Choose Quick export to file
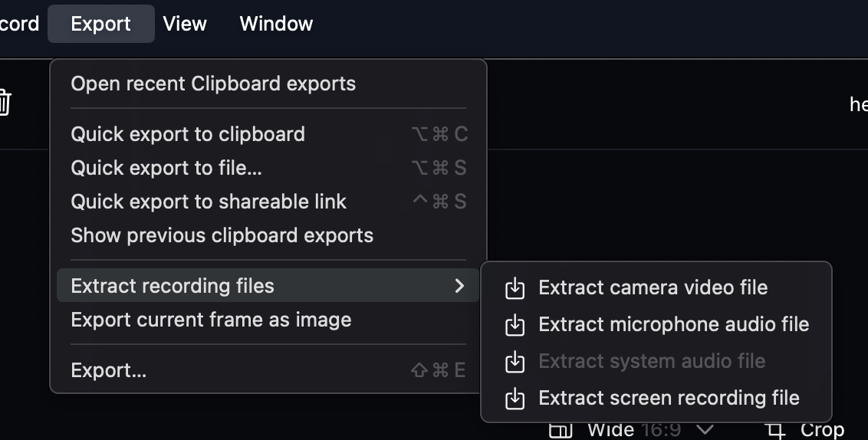This screenshot has width=868, height=440. (166, 168)
